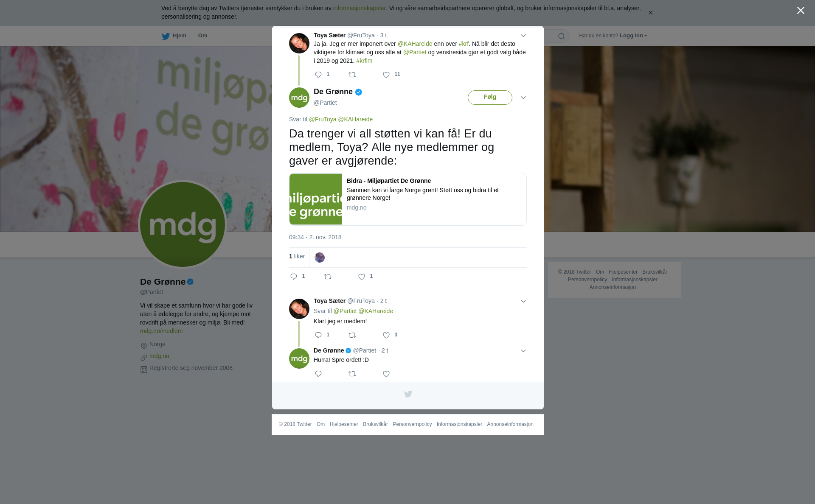Screen dimensions: 815x504
Task: Like Toya Sæter's top tweet with 11 likes
Action: pos(386,75)
